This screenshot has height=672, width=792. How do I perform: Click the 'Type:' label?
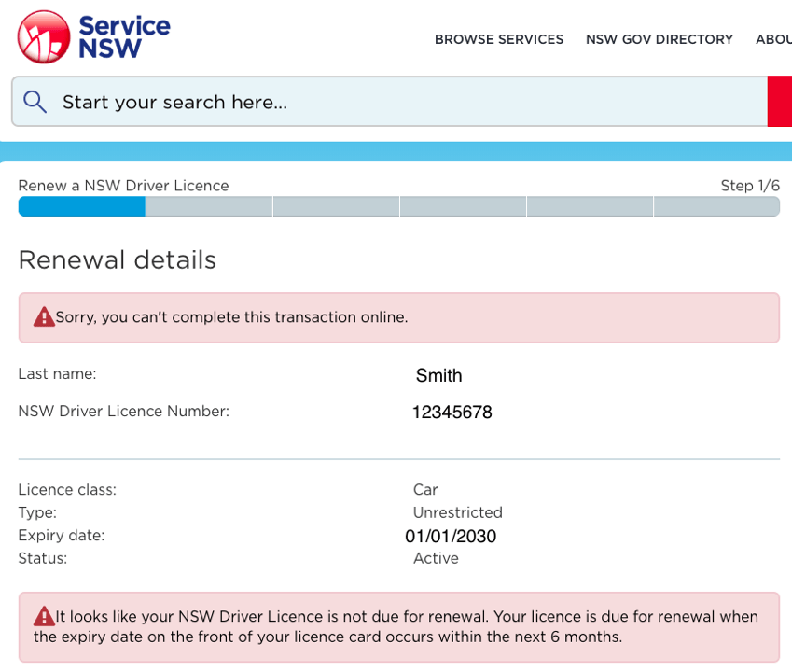pos(38,512)
